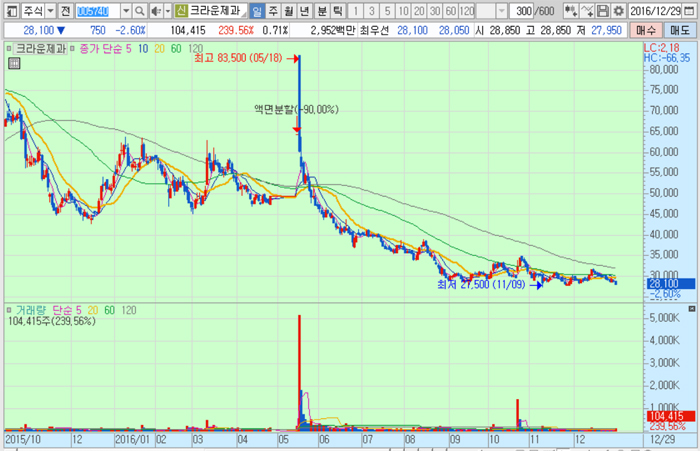Switch chart to 주 (weekly) period

[273, 11]
